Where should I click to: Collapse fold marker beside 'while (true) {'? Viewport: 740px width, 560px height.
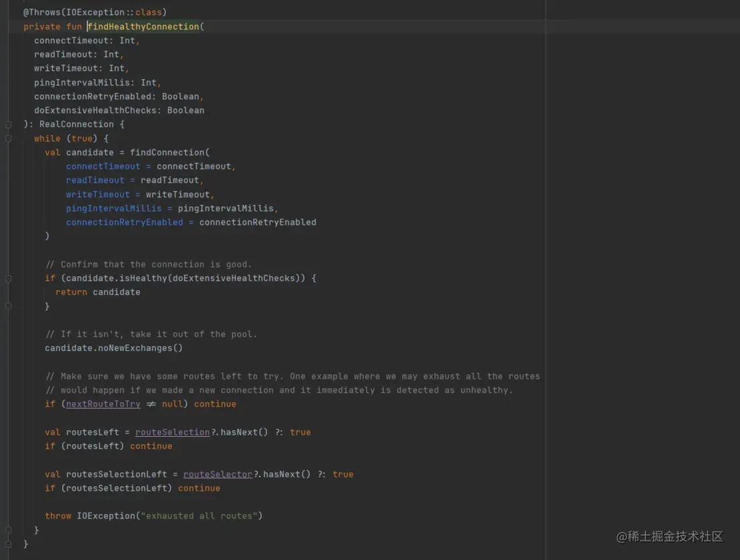[8, 139]
